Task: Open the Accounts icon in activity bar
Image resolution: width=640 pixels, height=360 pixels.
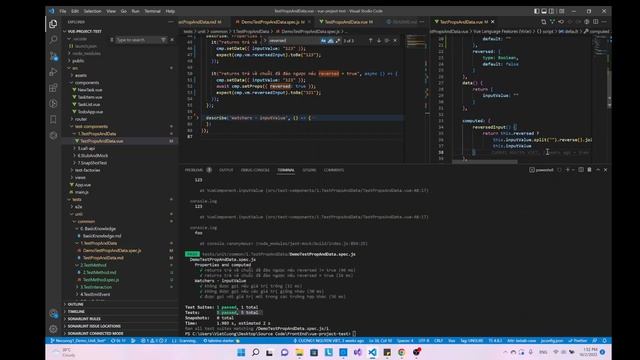Action: (x=53, y=313)
